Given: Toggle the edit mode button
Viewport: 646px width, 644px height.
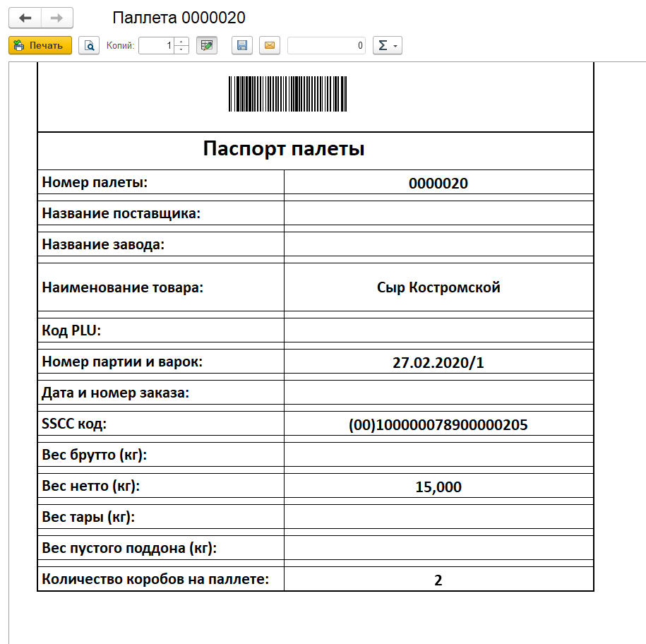Looking at the screenshot, I should (x=207, y=46).
